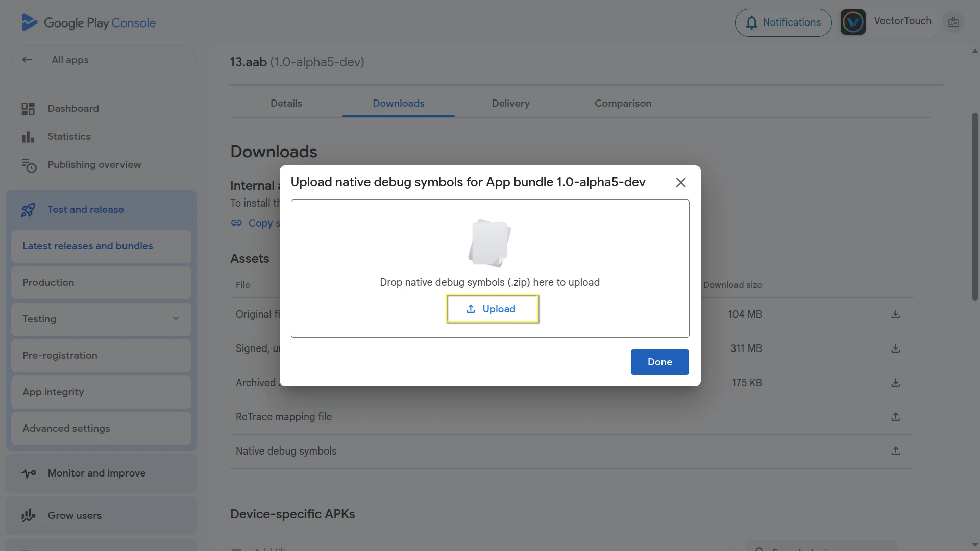Image resolution: width=980 pixels, height=551 pixels.
Task: Click the page vertical scrollbar
Action: [974, 207]
